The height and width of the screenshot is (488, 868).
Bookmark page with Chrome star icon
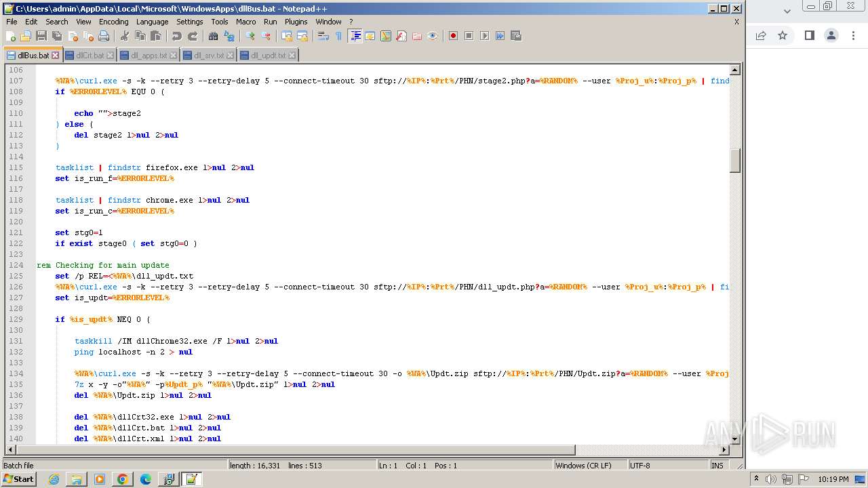[783, 35]
